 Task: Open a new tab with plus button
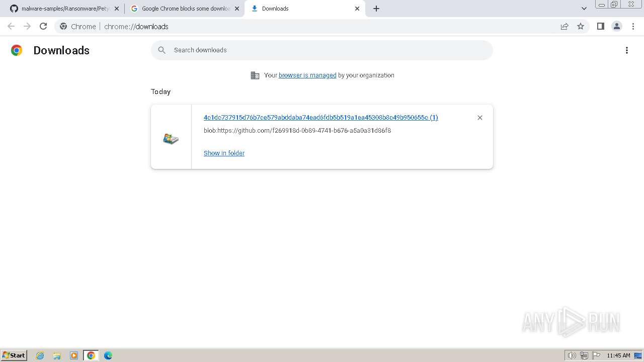pos(376,9)
